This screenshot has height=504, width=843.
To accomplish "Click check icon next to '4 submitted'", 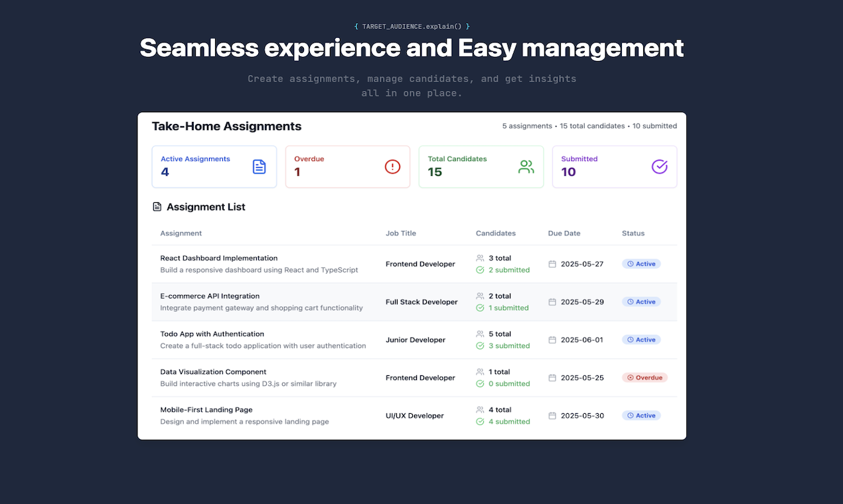I will tap(480, 422).
